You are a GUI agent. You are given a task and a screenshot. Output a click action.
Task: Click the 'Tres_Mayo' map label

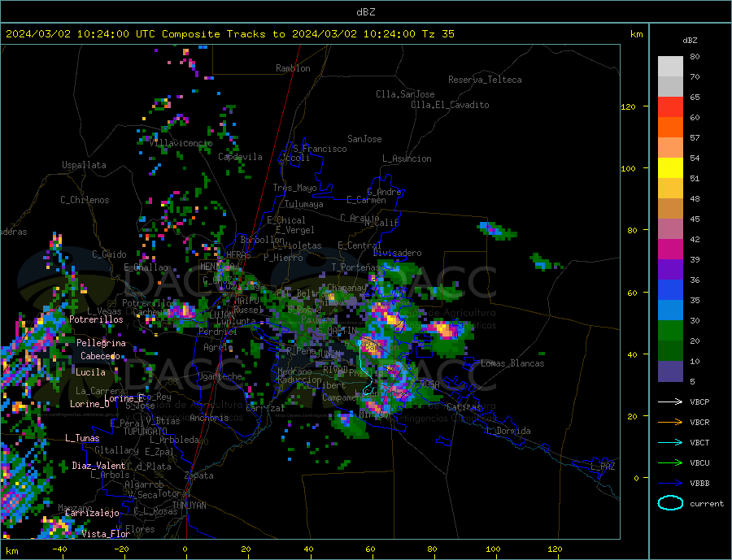294,188
